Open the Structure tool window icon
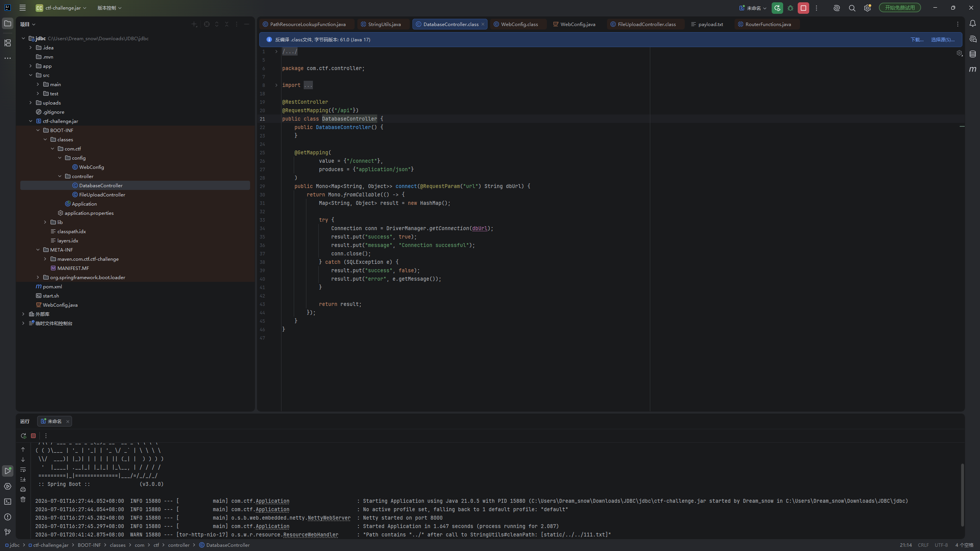 pyautogui.click(x=8, y=43)
